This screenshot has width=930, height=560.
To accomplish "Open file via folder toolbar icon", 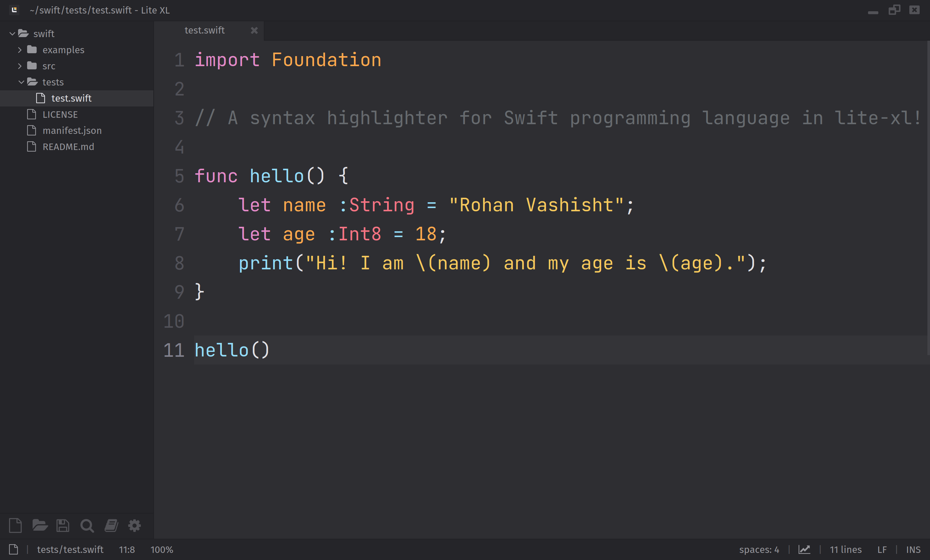I will pos(40,525).
